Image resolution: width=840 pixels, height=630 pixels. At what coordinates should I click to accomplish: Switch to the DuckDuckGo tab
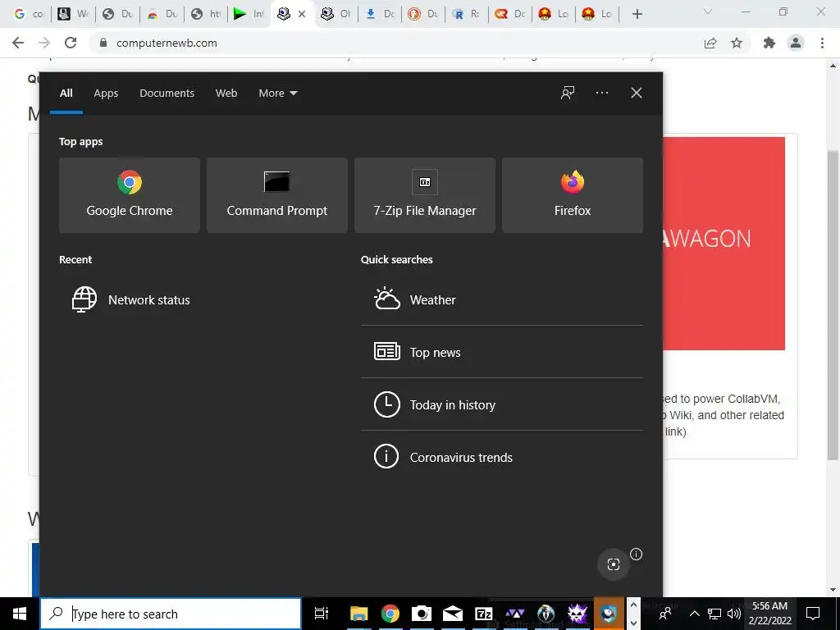(x=424, y=14)
